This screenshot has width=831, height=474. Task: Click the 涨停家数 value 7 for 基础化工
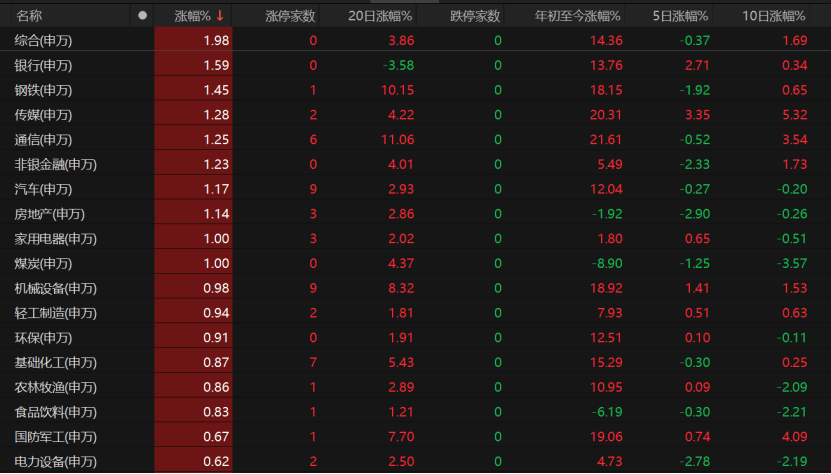tap(313, 363)
